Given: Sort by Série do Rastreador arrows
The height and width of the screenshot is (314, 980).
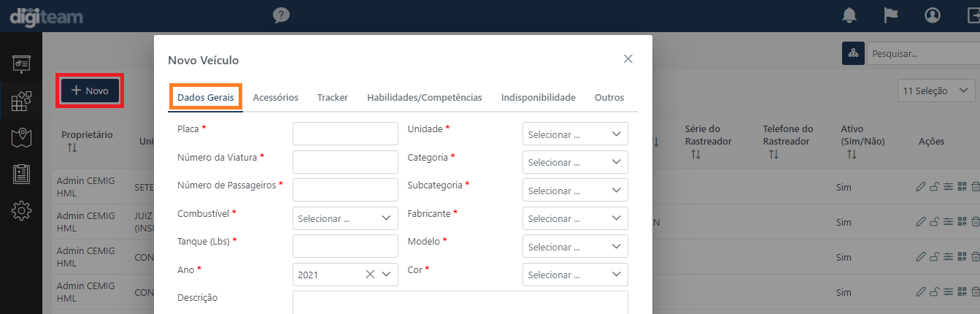Looking at the screenshot, I should click(696, 155).
